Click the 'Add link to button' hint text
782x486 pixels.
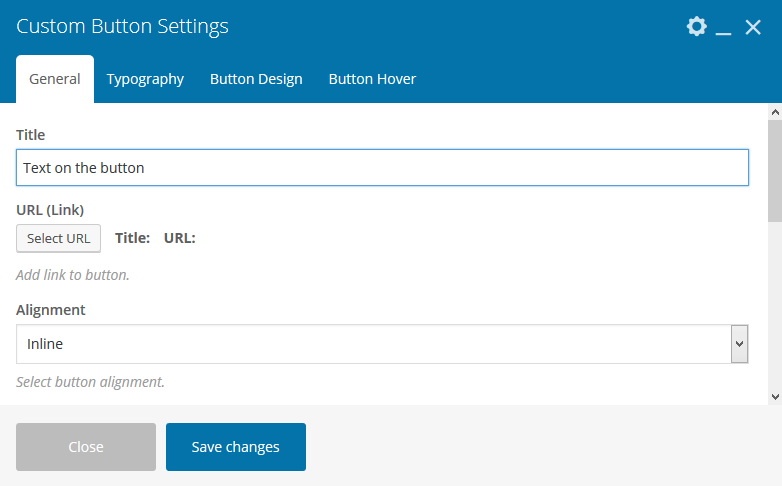[x=73, y=274]
